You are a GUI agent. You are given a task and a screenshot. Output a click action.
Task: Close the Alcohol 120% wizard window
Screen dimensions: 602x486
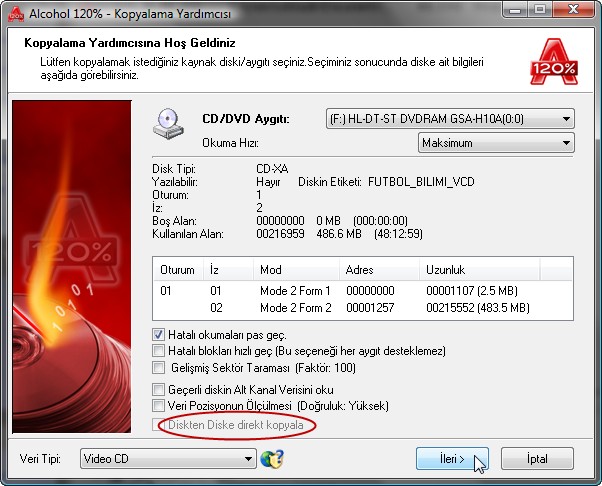pos(572,10)
